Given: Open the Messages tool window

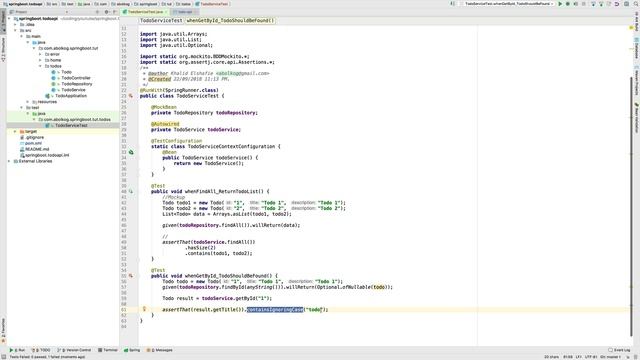Looking at the screenshot, I should coord(160,350).
